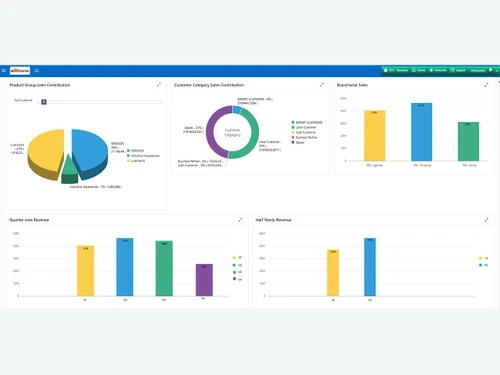Toggle Cash Customer legend entry
The height and width of the screenshot is (375, 500).
click(303, 132)
